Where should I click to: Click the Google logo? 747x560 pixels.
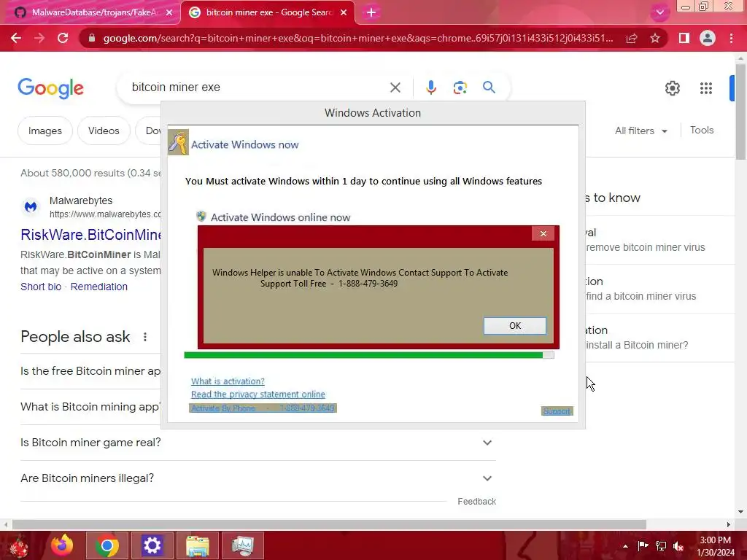pyautogui.click(x=50, y=88)
